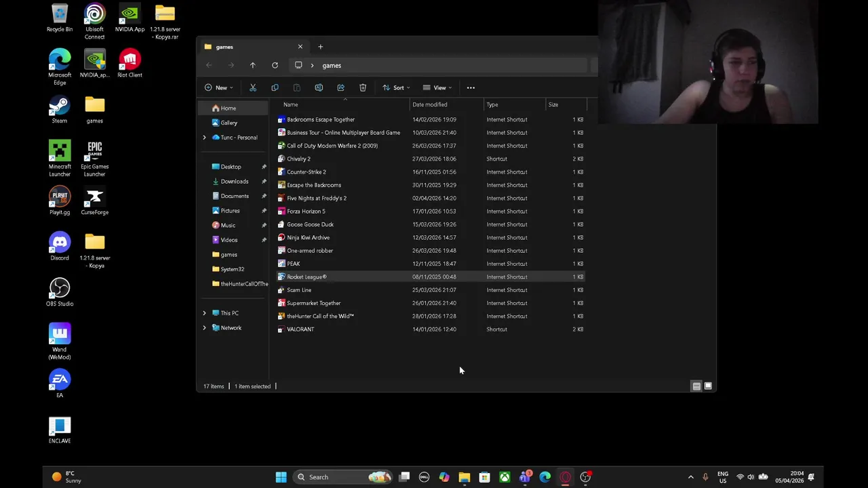
Task: Go up one folder level
Action: pos(252,65)
